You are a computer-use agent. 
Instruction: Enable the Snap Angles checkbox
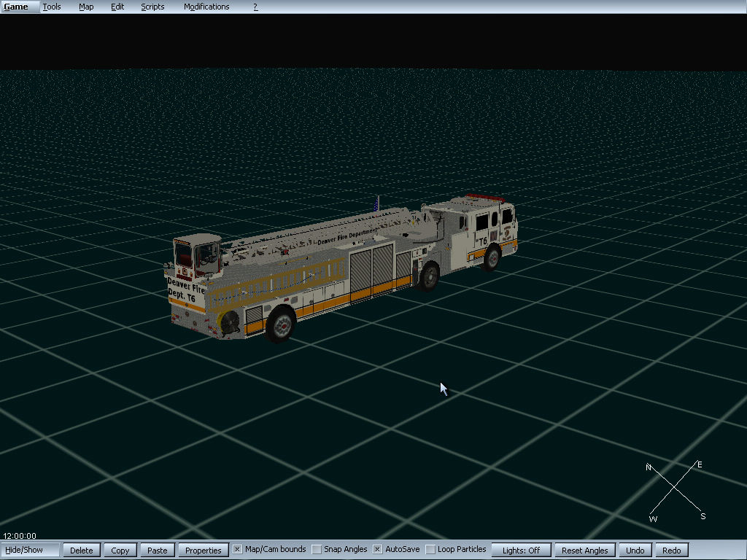[317, 550]
